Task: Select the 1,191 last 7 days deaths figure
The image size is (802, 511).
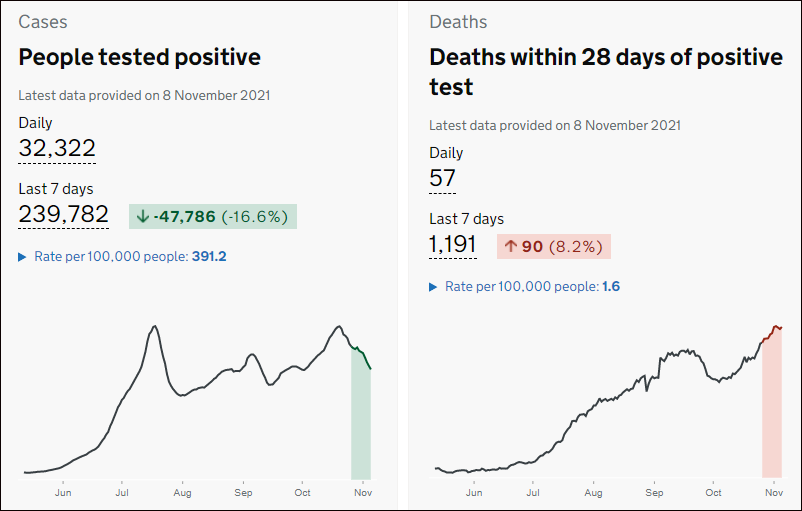Action: click(455, 245)
